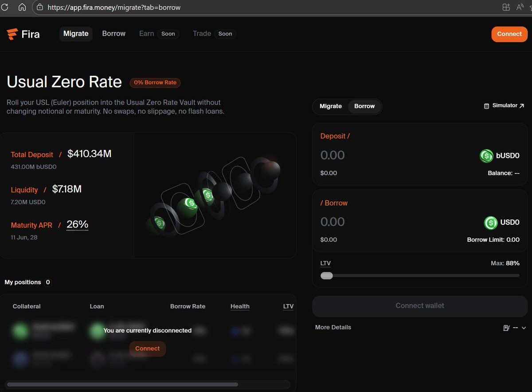Switch to the Borrow panel toggle

[364, 106]
